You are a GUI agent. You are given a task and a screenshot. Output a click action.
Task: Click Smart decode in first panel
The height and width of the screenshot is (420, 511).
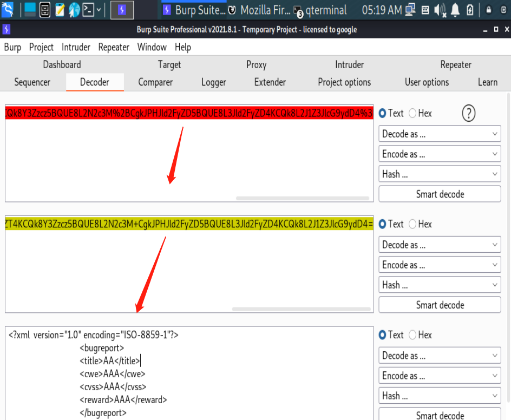(x=440, y=194)
